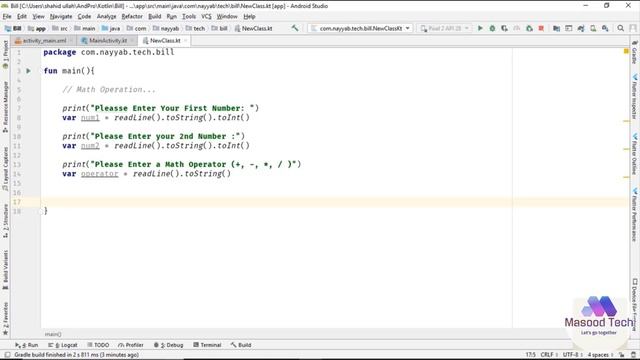640x360 pixels.
Task: Click the underlined num1 variable
Action: point(90,118)
